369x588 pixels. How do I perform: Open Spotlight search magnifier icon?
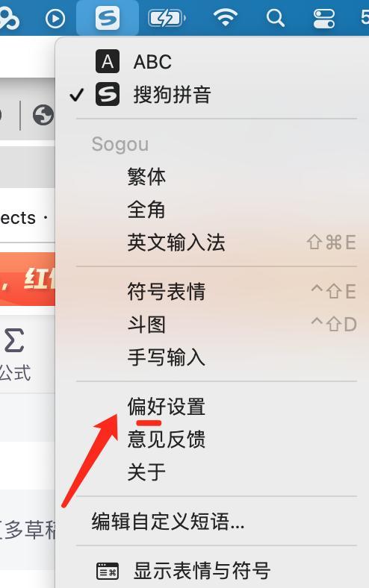pos(275,18)
